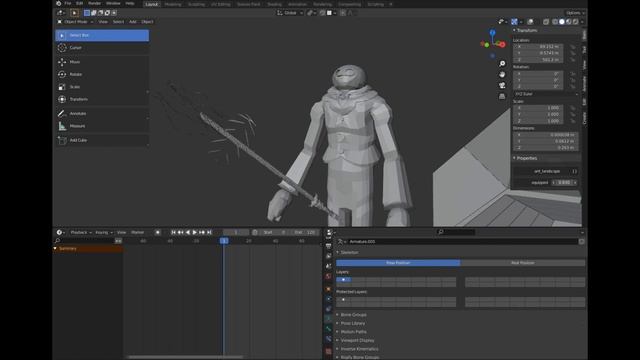Viewport: 640px width, 360px height.
Task: Choose the Annotate tool
Action: click(102, 113)
